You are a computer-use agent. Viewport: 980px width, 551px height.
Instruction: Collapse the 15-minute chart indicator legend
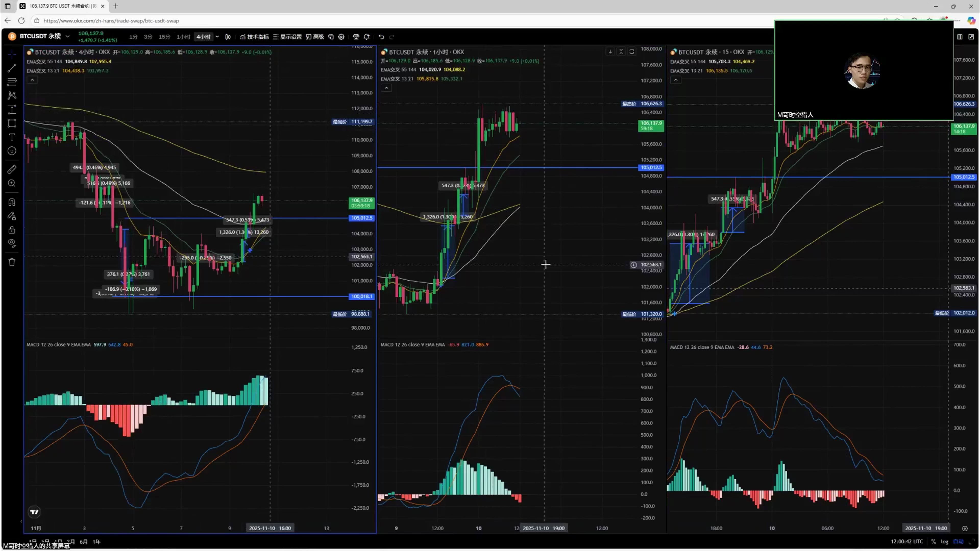(x=676, y=80)
